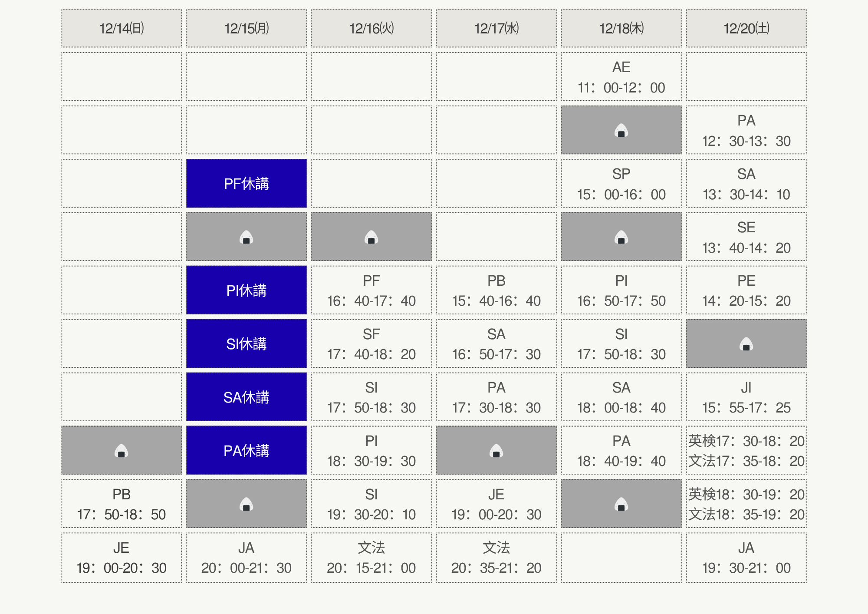
Task: Select 文法 20:15-21:00 class on Tuesday
Action: pos(371,558)
